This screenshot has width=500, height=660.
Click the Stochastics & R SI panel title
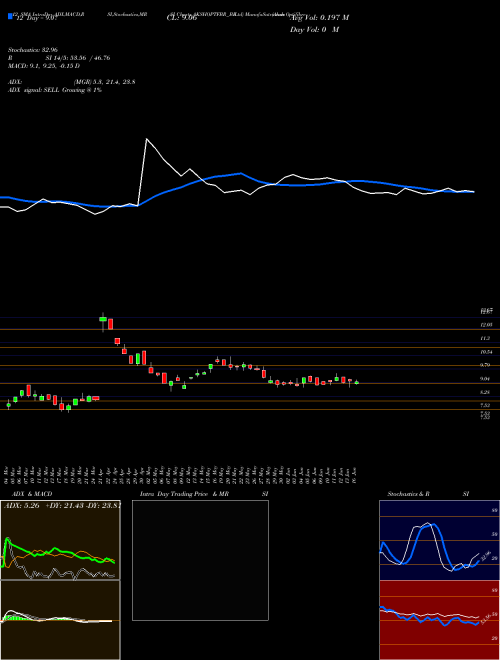pos(428,494)
